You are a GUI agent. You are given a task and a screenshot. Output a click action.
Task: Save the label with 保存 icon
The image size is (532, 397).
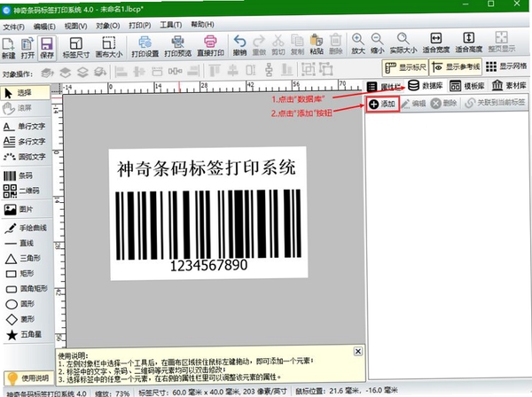(x=47, y=49)
